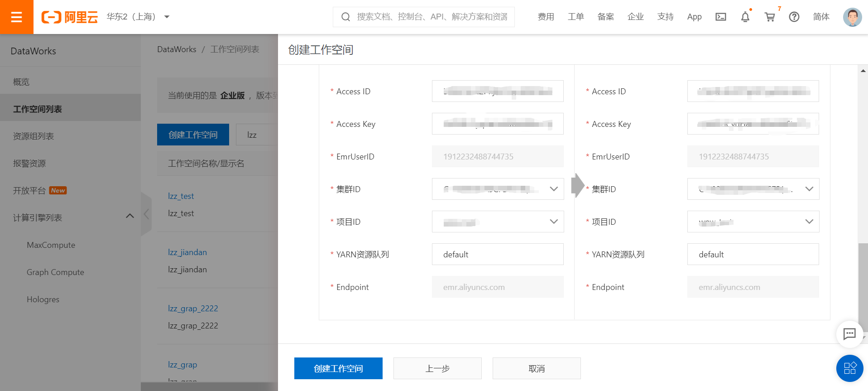This screenshot has width=868, height=391.
Task: Open the blue apps grid floating button
Action: (x=849, y=368)
